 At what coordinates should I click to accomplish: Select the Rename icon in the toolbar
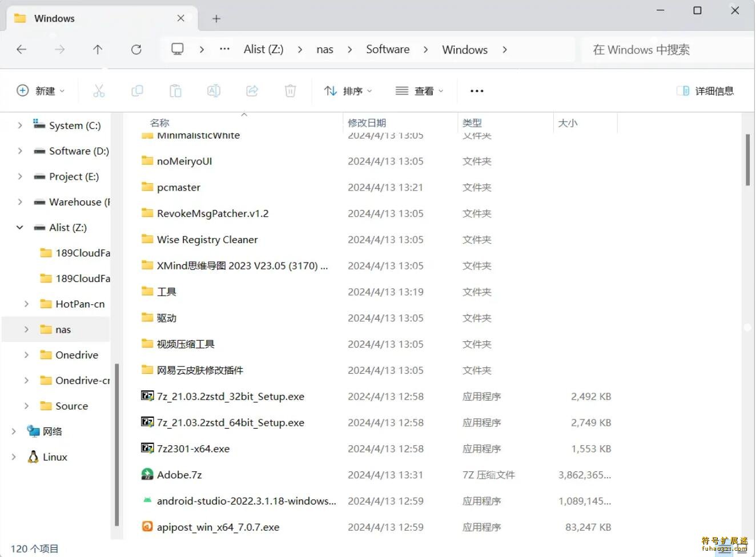pos(214,90)
